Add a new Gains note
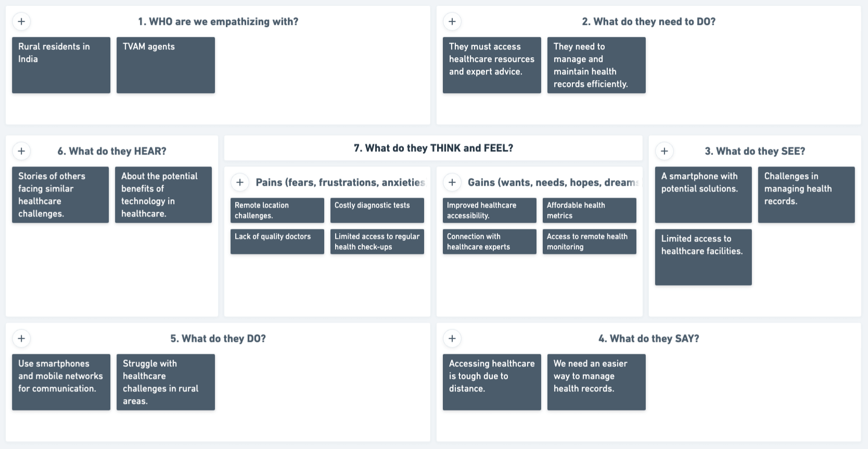 click(x=452, y=182)
